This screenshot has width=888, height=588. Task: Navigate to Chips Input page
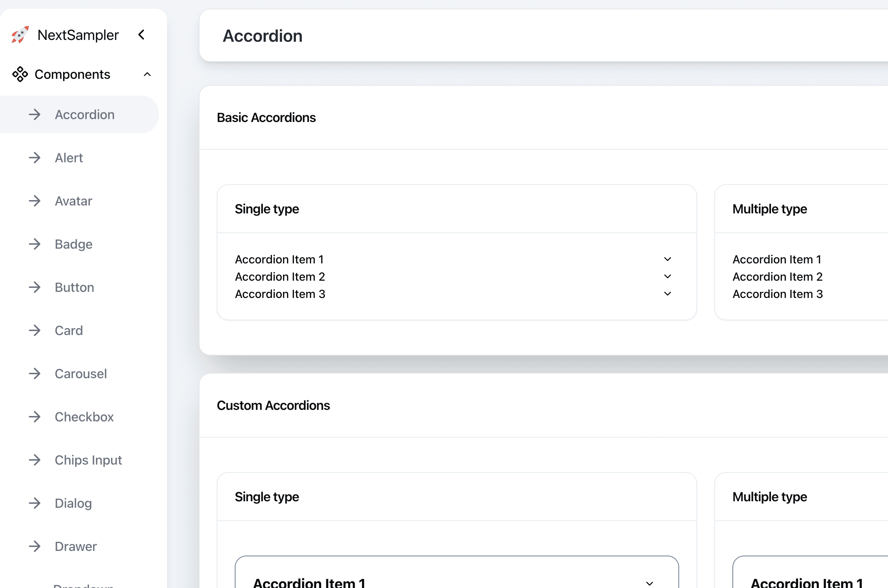tap(88, 460)
